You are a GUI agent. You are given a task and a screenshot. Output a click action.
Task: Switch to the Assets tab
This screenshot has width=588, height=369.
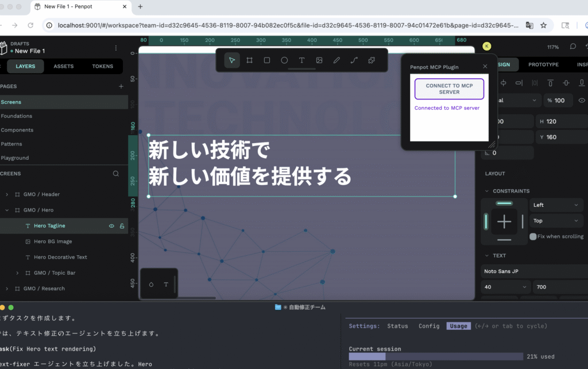tap(63, 66)
